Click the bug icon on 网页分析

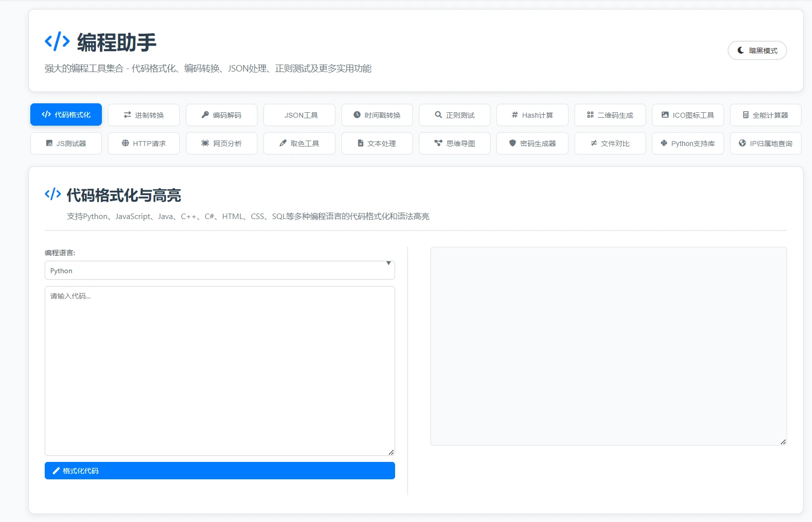(x=205, y=143)
